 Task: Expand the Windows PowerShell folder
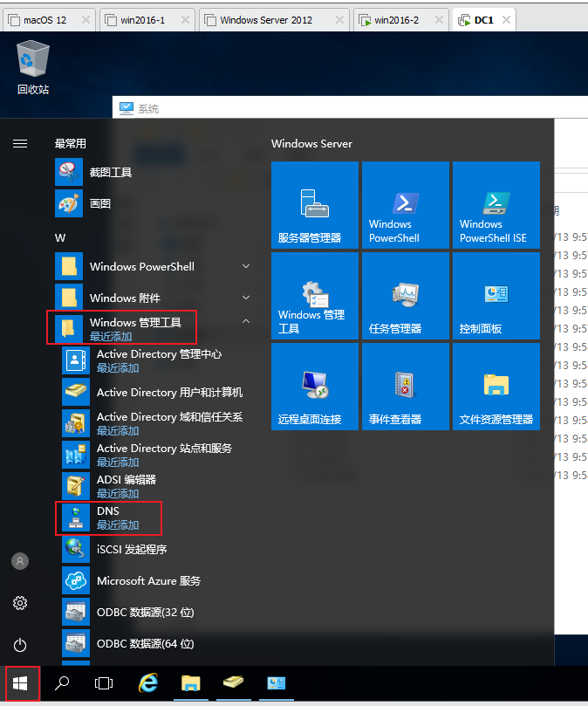(x=153, y=266)
